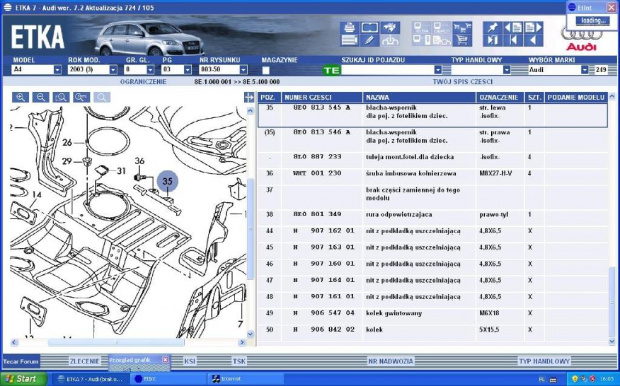Expand the TYP HANDLOWY dropdown
620x386 pixels.
(x=507, y=70)
